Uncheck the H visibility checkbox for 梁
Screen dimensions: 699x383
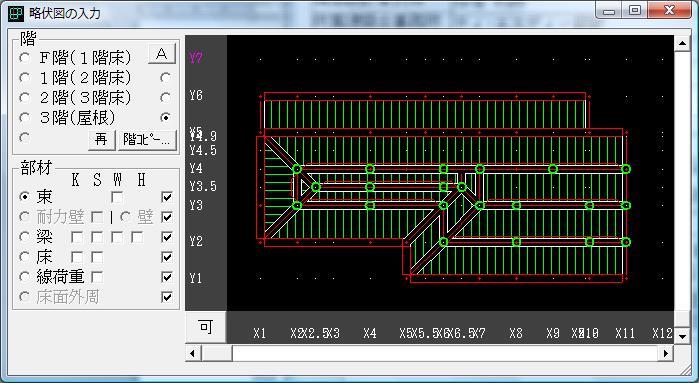tap(167, 237)
